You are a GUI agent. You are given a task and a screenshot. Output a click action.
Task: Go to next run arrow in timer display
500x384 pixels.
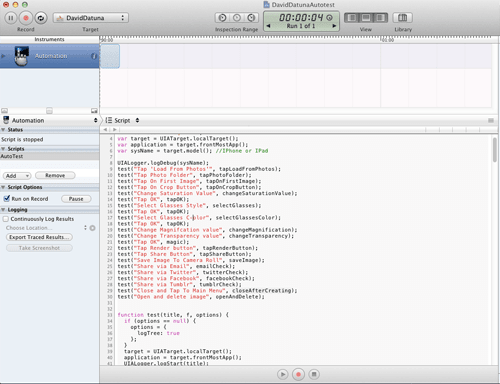pos(334,26)
